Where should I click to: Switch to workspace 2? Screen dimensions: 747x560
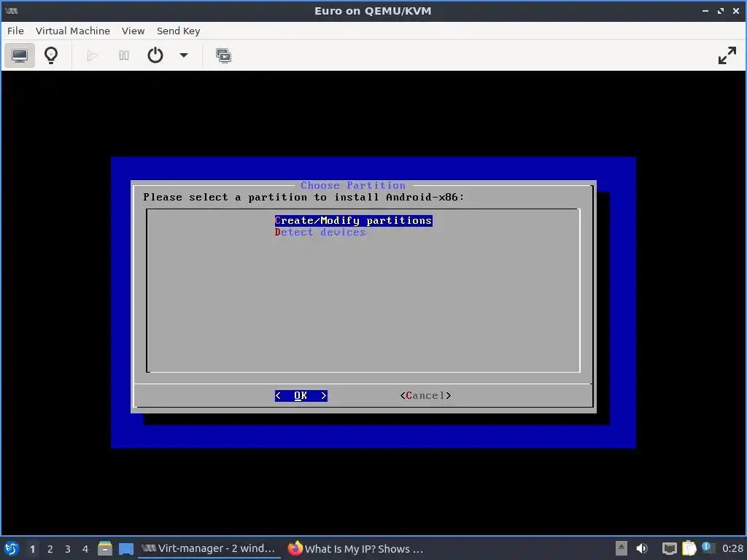click(50, 549)
